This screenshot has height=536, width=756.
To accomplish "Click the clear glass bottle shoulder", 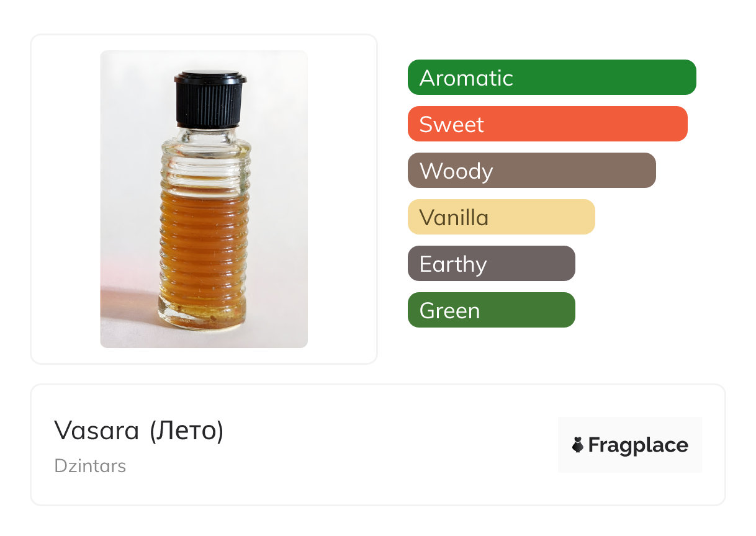I will [x=207, y=144].
